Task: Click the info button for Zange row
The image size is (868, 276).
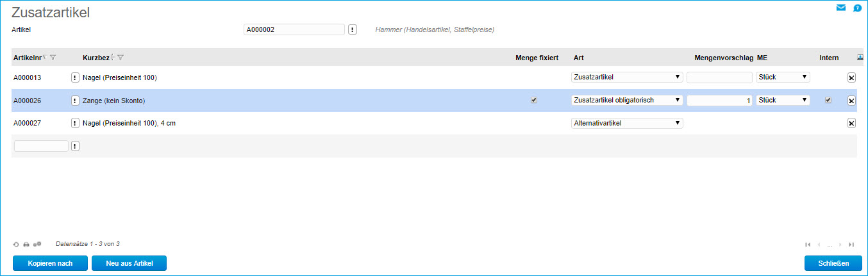Action: [x=75, y=101]
